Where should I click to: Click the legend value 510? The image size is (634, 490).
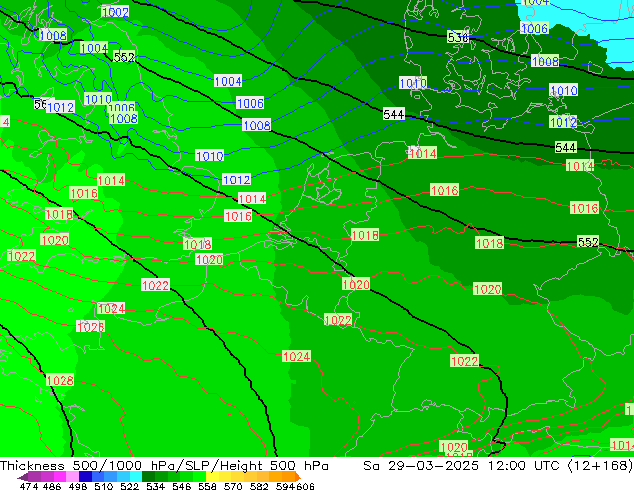click(x=104, y=486)
